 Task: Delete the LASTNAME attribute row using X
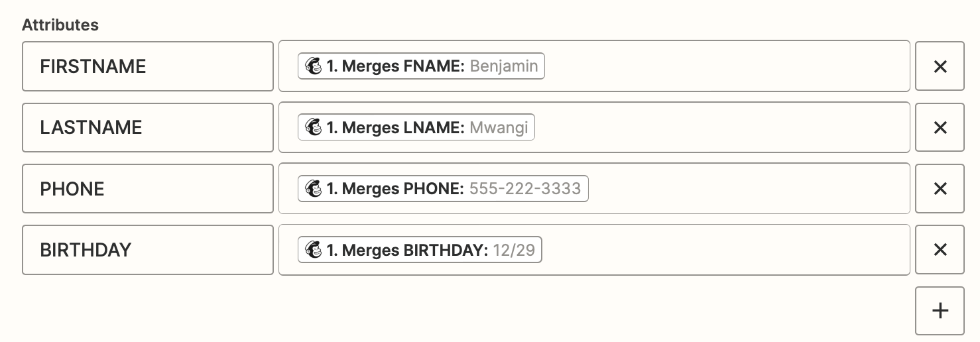tap(940, 127)
